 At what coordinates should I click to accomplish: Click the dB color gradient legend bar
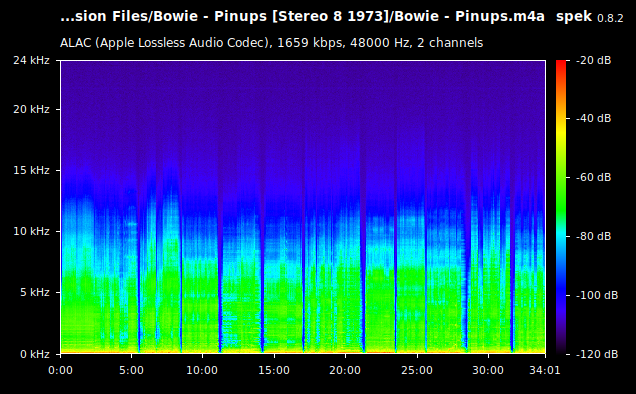pos(561,207)
